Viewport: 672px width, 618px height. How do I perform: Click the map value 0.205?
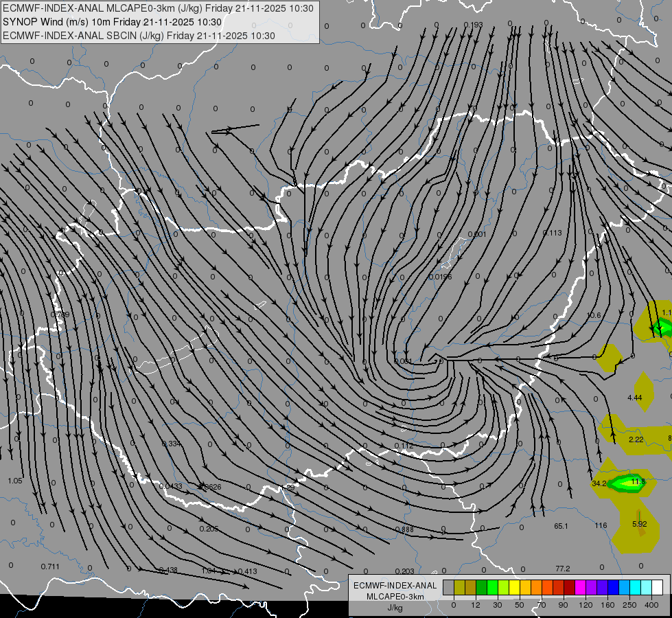tap(209, 529)
